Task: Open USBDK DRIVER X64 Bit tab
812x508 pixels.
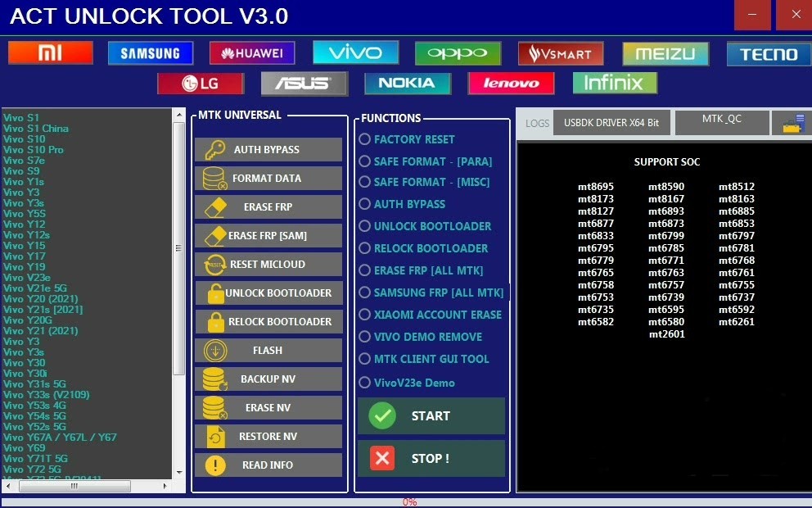Action: 611,123
